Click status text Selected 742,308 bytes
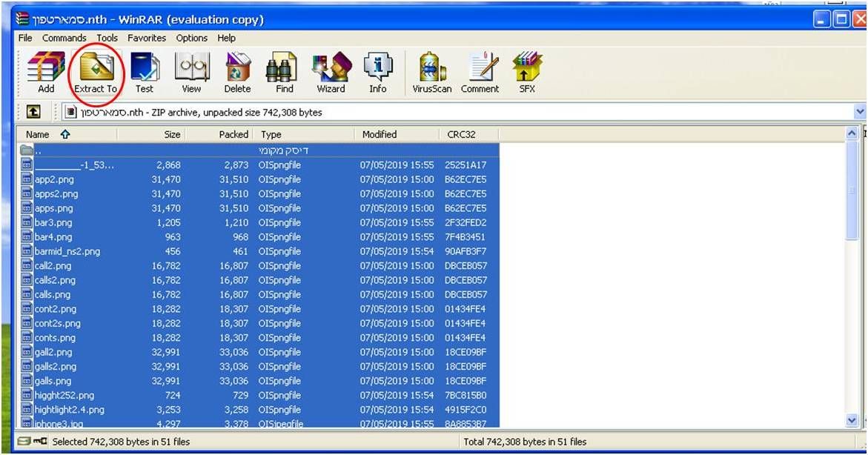This screenshot has width=868, height=455. 121,442
